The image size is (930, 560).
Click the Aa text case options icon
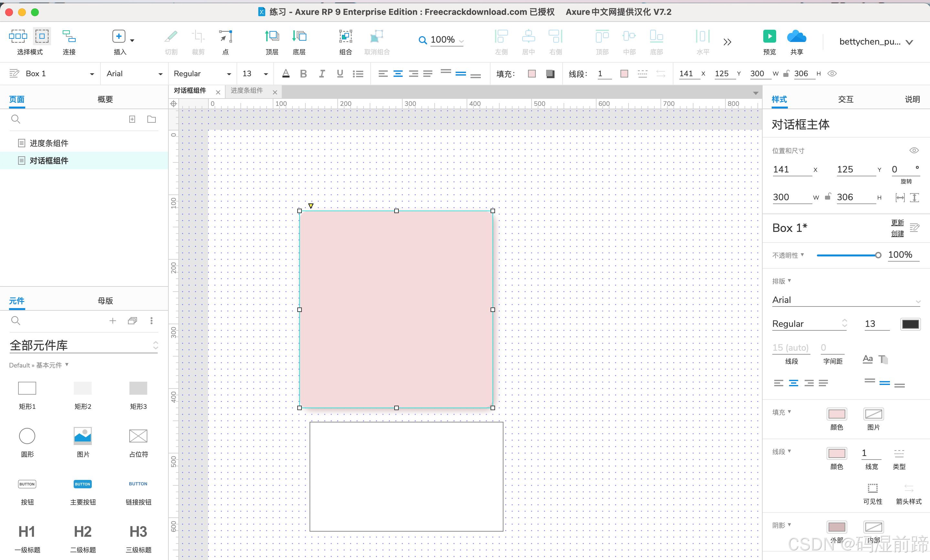coord(868,358)
